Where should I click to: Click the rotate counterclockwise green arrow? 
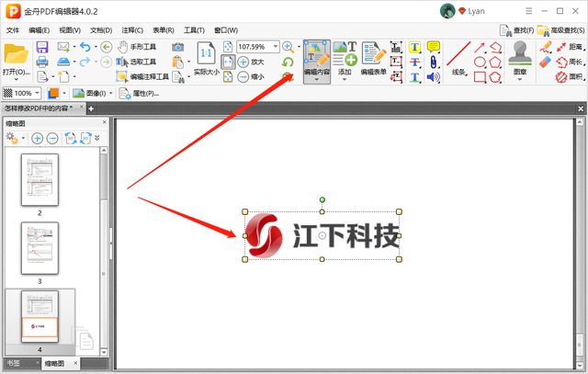(288, 62)
